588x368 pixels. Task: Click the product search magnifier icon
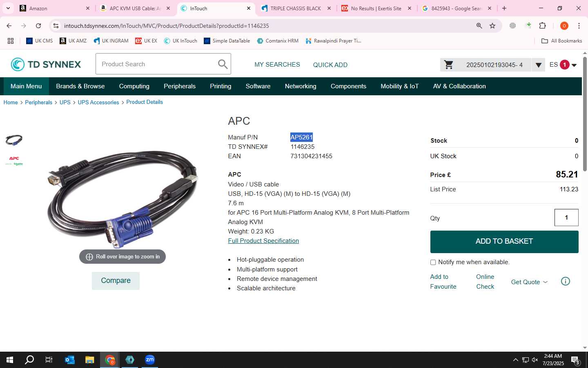[x=223, y=64]
